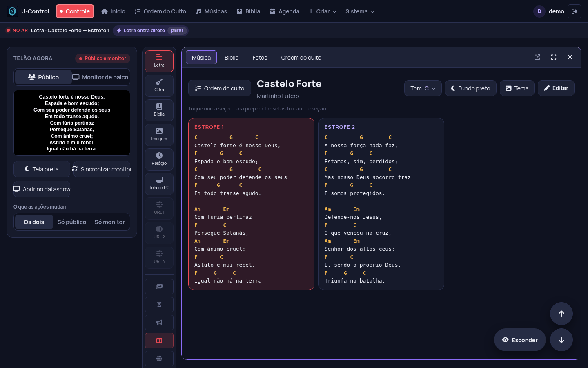Click Editar to edit the song
This screenshot has width=588, height=368.
click(x=556, y=88)
